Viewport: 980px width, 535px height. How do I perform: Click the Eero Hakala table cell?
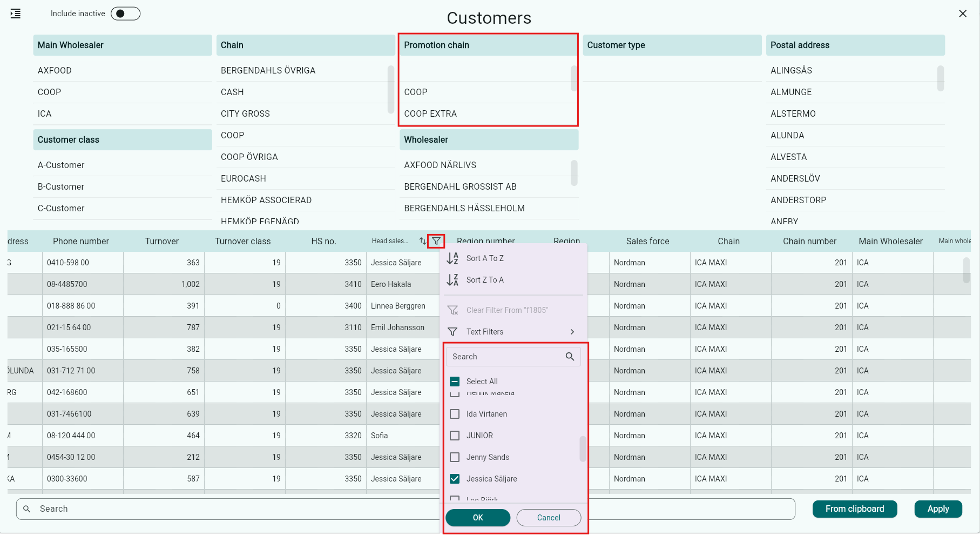(403, 284)
